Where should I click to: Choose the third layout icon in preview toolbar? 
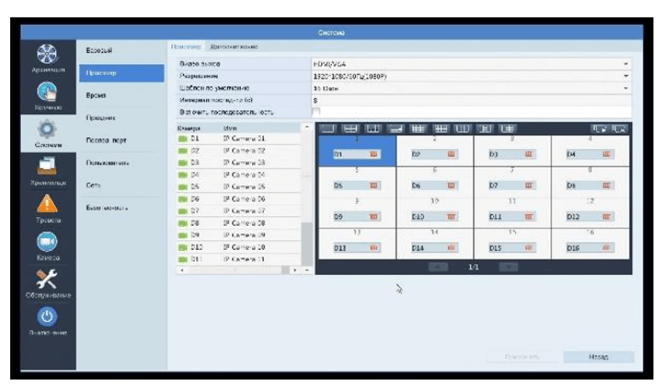pos(373,129)
